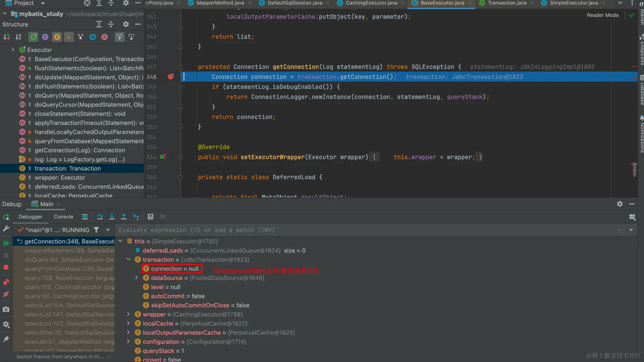Expand all nodes in the Structure panel
The height and width of the screenshot is (362, 644).
click(99, 24)
